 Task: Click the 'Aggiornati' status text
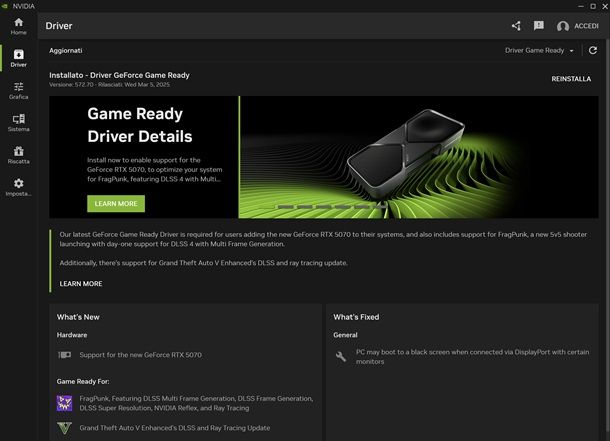pyautogui.click(x=65, y=51)
